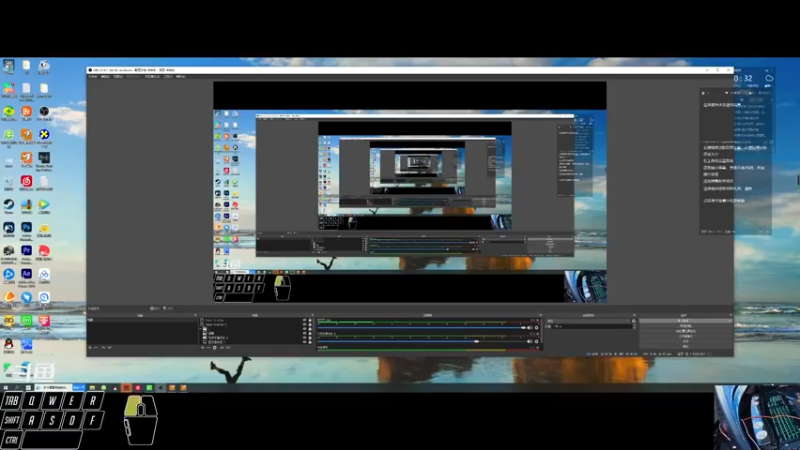This screenshot has width=800, height=450.
Task: Open the Help menu in OBS
Action: point(181,77)
